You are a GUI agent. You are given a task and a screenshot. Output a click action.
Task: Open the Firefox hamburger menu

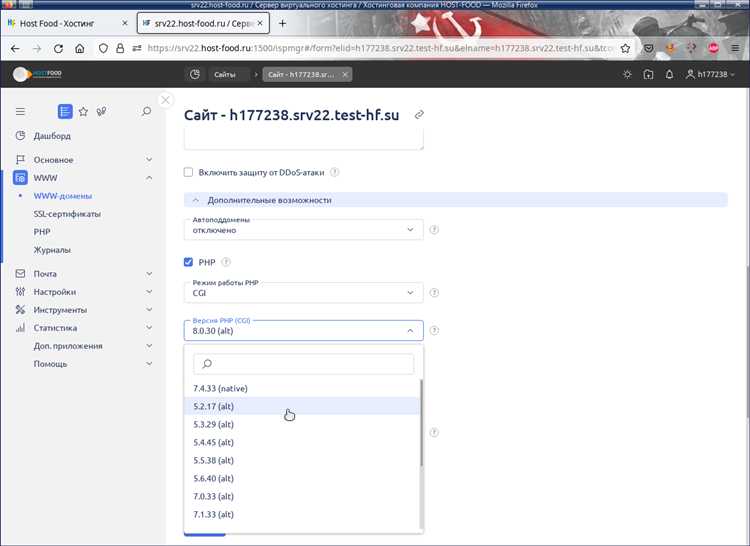click(736, 48)
